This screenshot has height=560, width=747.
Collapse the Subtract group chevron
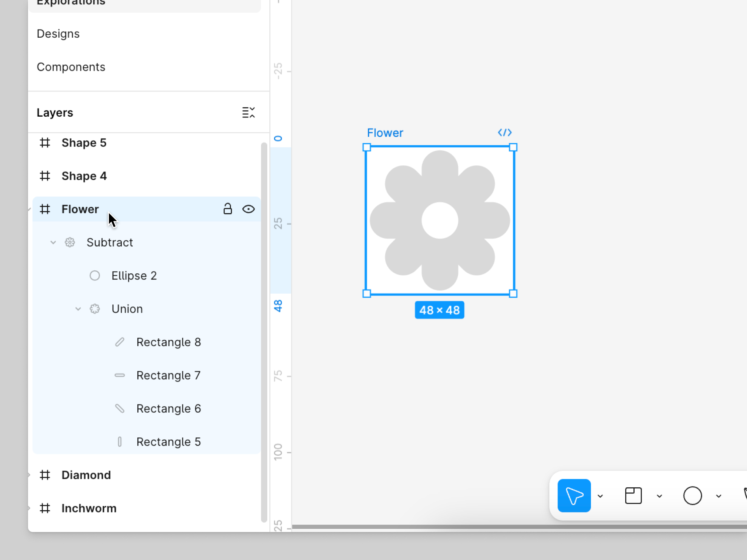click(53, 242)
